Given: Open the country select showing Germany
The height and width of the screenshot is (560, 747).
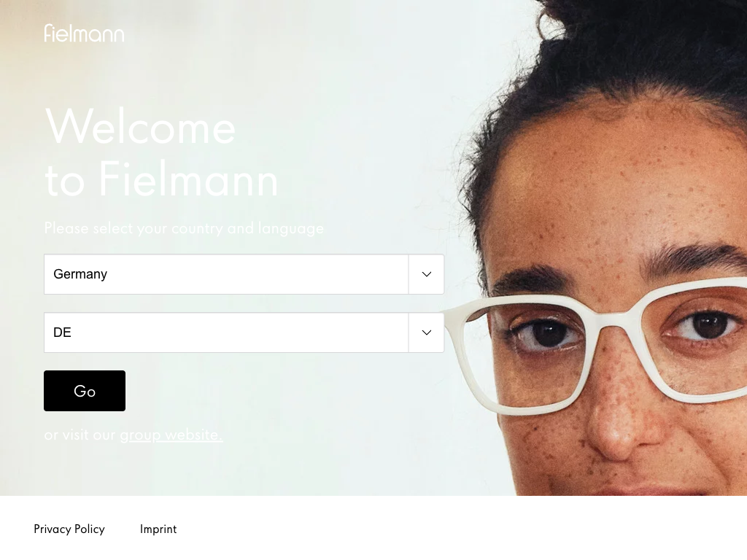Looking at the screenshot, I should (x=244, y=274).
